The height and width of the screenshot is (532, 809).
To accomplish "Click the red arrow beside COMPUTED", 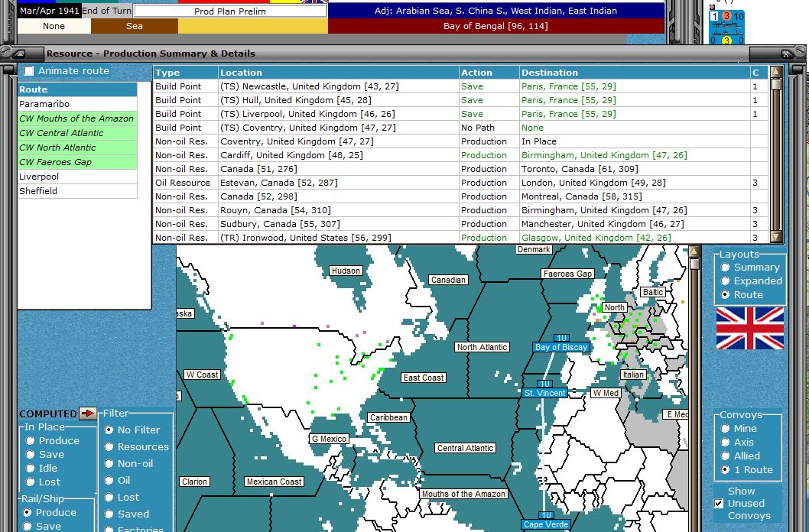I will coord(88,414).
